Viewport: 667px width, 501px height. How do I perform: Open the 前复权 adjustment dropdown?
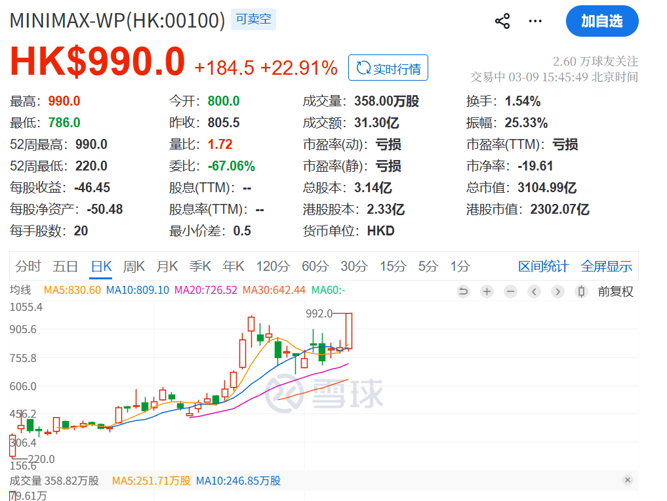[615, 291]
